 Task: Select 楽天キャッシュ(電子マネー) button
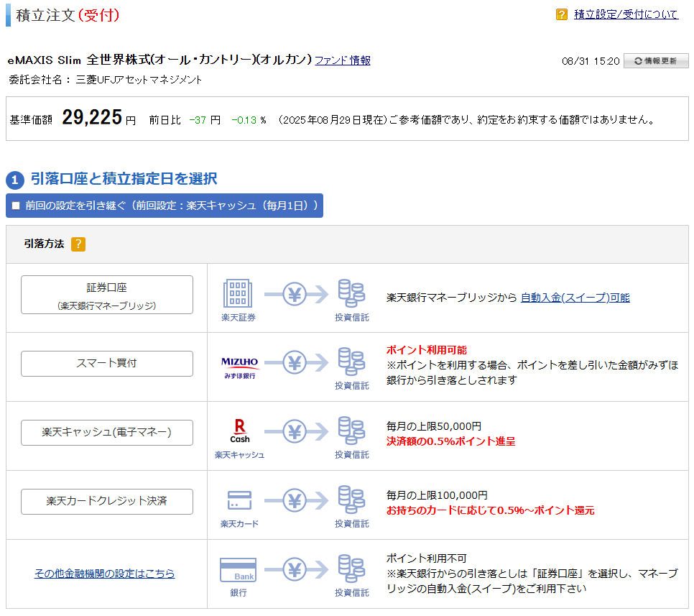pos(106,432)
